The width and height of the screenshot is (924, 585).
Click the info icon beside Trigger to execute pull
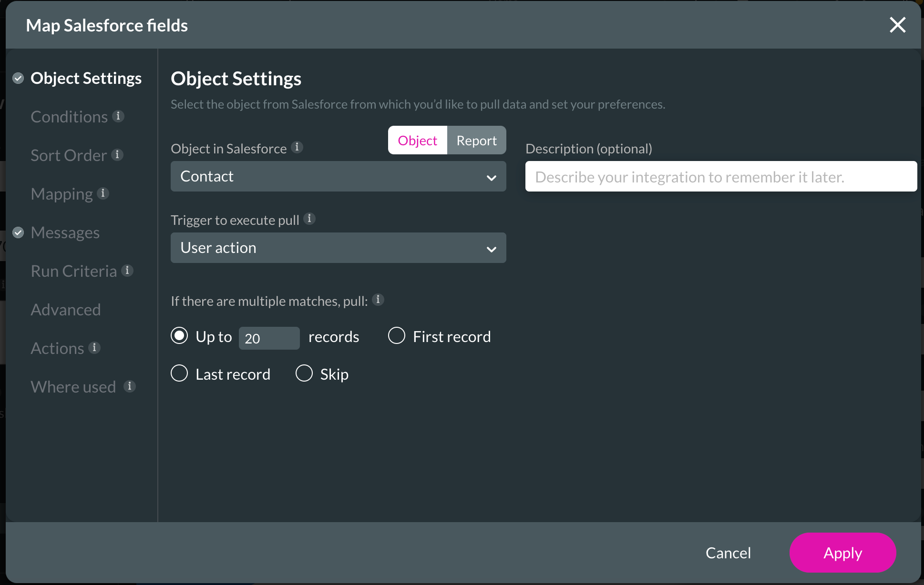coord(309,219)
